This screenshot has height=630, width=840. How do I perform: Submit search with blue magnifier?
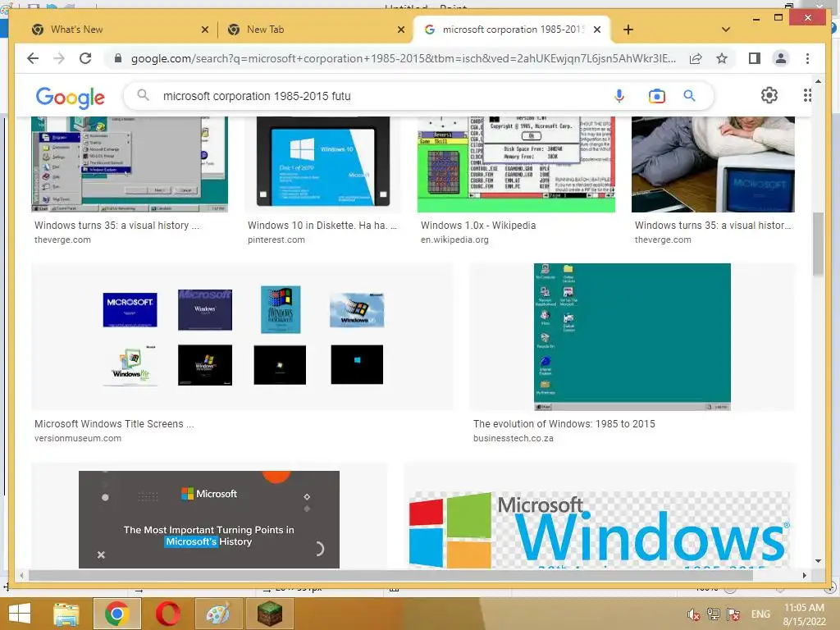689,96
